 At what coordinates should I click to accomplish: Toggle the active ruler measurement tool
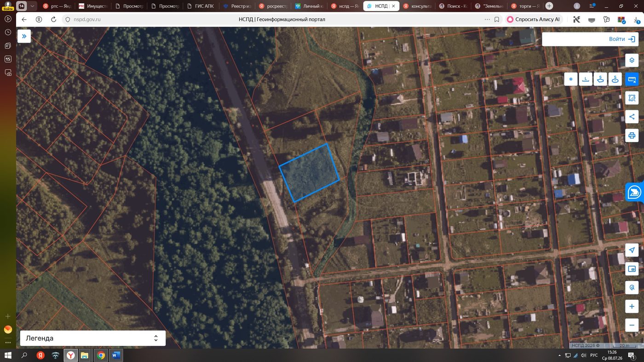click(x=632, y=79)
